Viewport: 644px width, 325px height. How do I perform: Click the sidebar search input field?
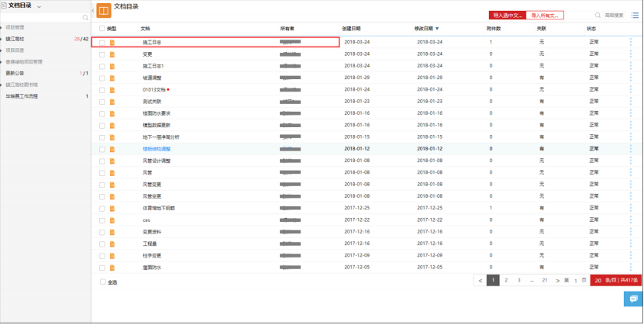(x=41, y=18)
